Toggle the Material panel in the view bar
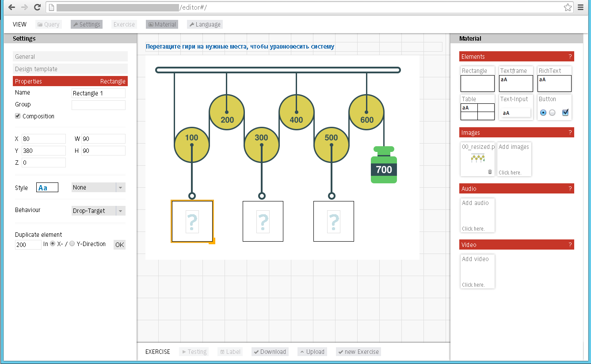591x364 pixels. pos(162,24)
